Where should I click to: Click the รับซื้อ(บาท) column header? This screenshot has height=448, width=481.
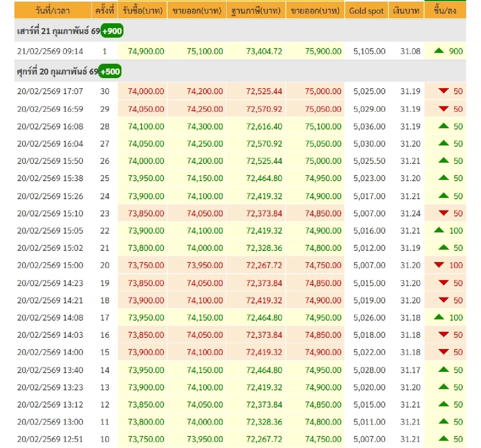click(143, 11)
